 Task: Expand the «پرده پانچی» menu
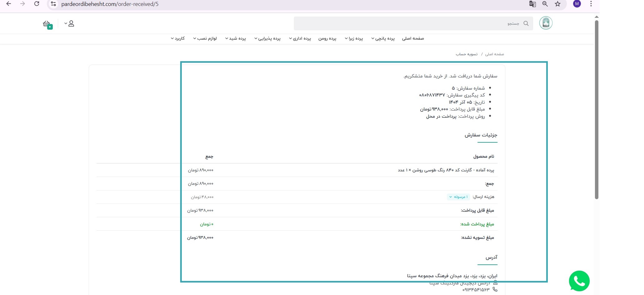[x=383, y=39]
